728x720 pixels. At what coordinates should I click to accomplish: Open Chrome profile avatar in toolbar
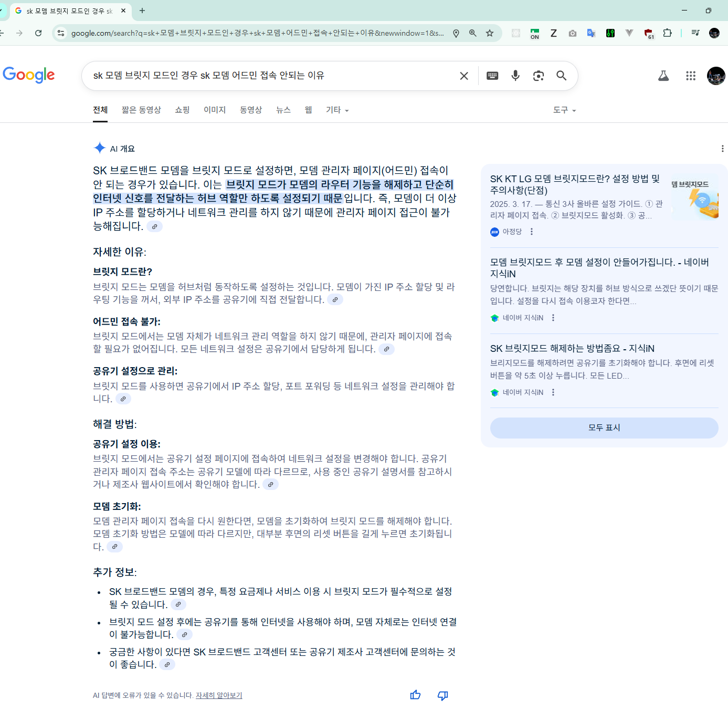[x=714, y=33]
